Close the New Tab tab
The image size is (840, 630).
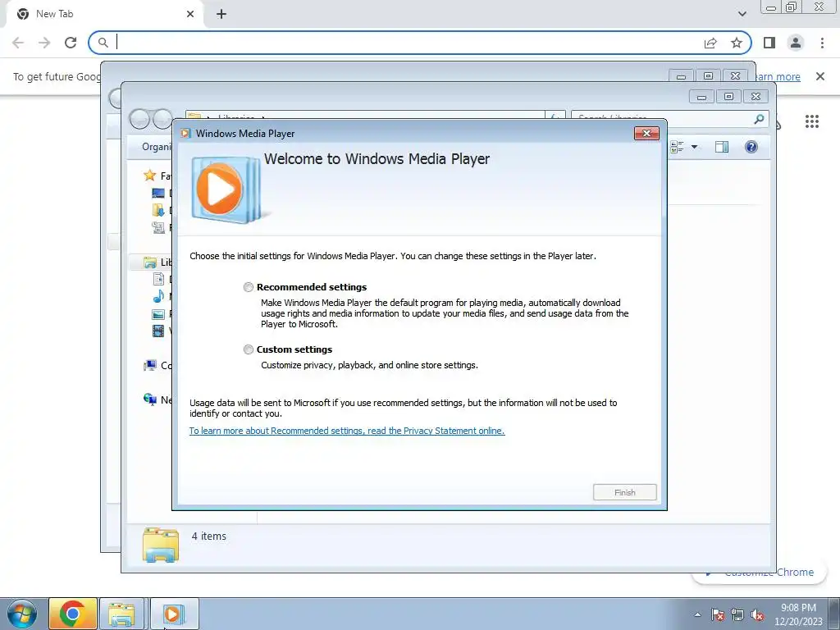(190, 14)
